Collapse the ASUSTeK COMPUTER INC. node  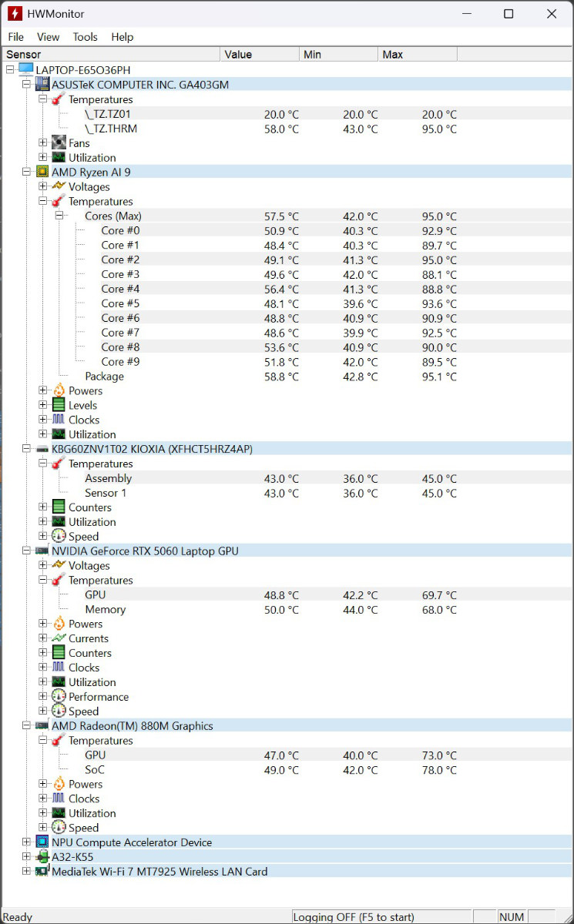(27, 85)
